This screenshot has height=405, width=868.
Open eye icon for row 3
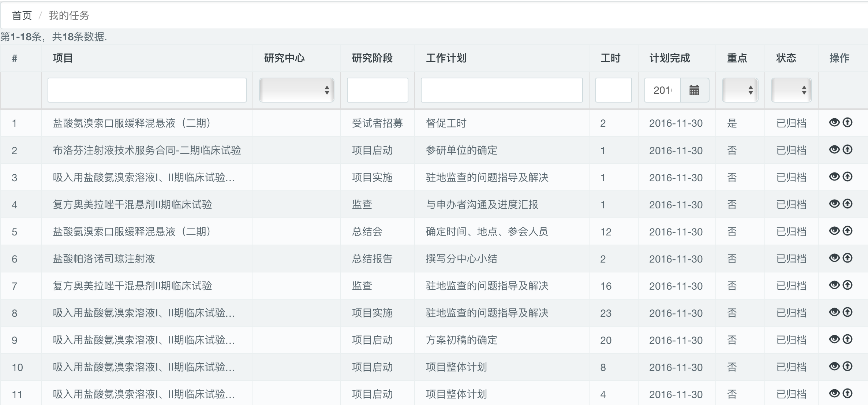coord(834,177)
